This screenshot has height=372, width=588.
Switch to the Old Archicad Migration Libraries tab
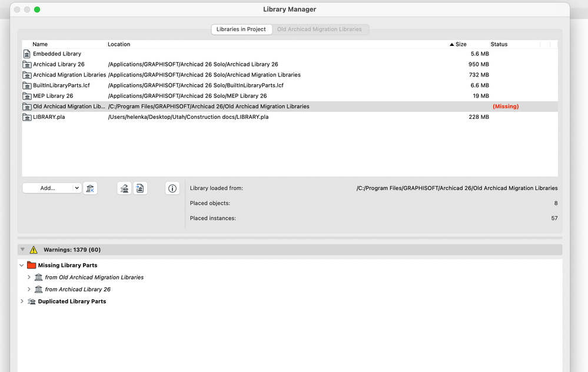click(321, 29)
